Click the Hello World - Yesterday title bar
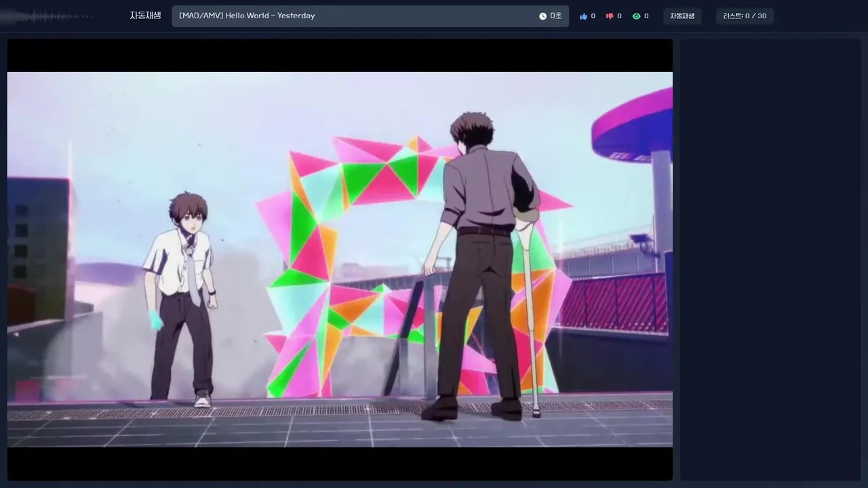This screenshot has height=488, width=868. pyautogui.click(x=370, y=16)
